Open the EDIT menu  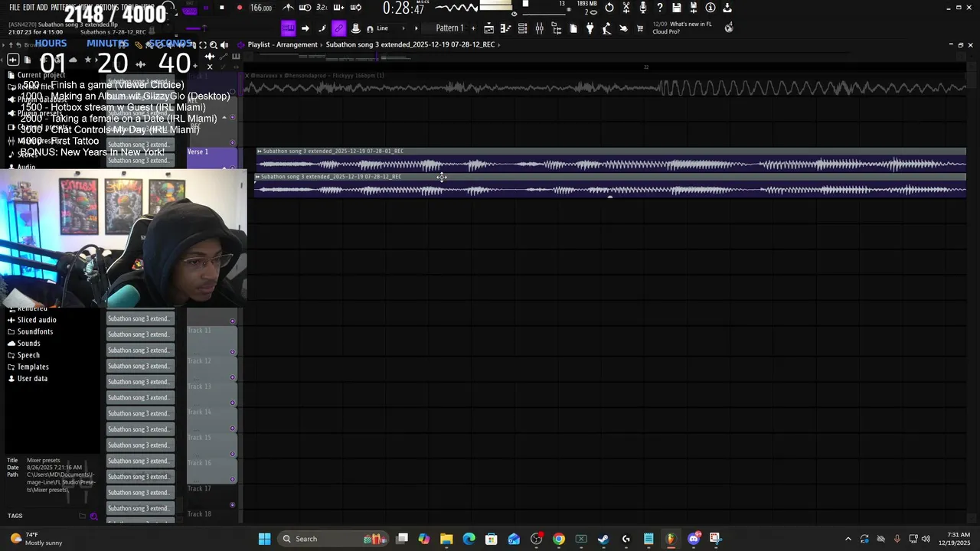(29, 7)
